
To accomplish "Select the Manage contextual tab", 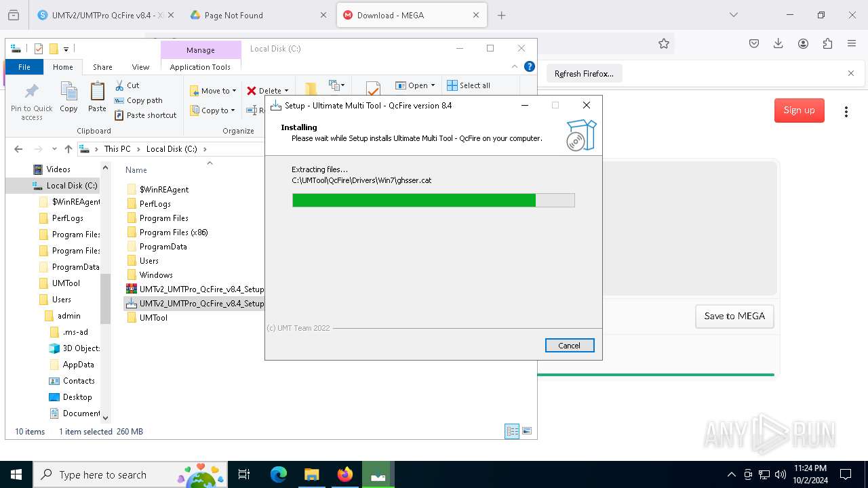I will (x=201, y=50).
